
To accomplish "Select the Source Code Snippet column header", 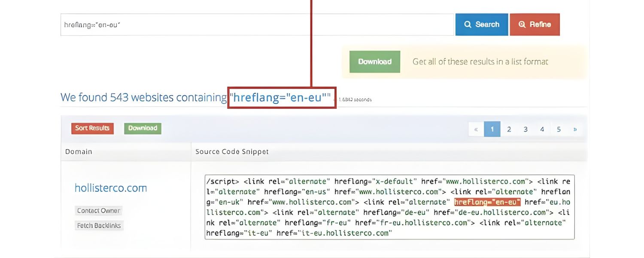I will (x=232, y=151).
